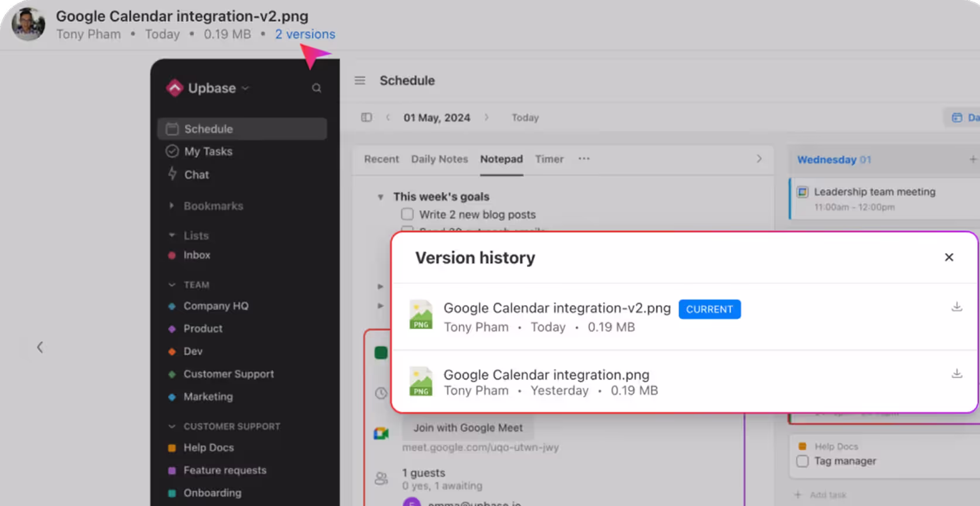Click the Join with Google Meet button
980x506 pixels.
coord(468,428)
